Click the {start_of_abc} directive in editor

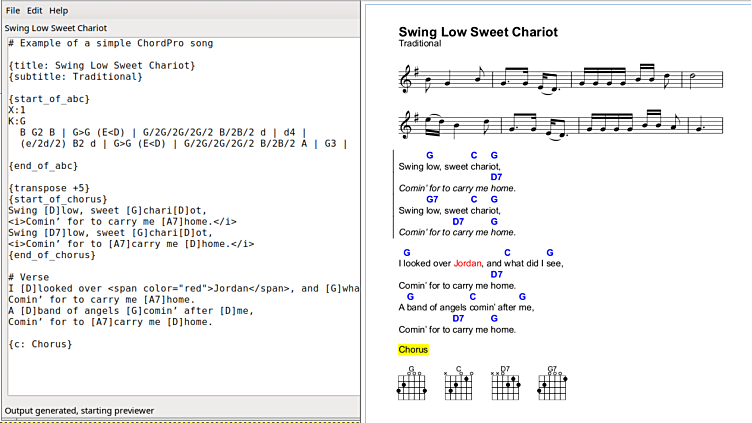tap(49, 99)
